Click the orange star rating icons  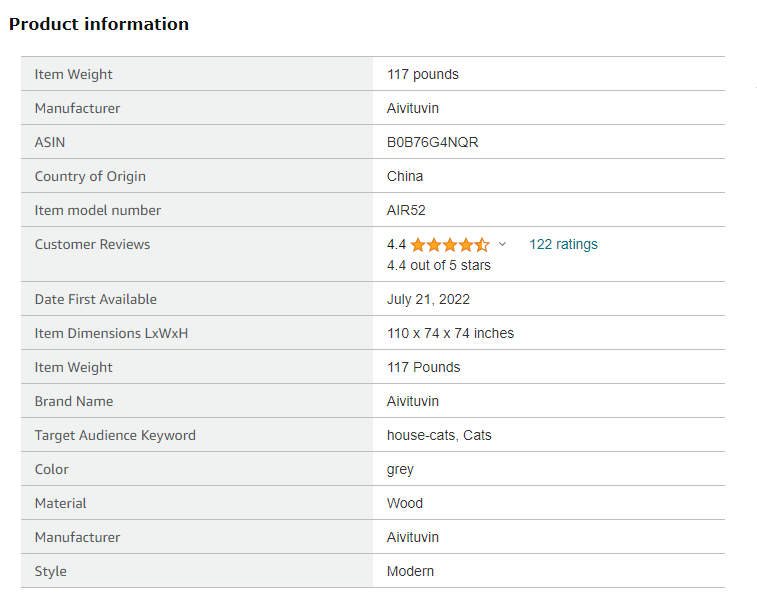tap(449, 244)
